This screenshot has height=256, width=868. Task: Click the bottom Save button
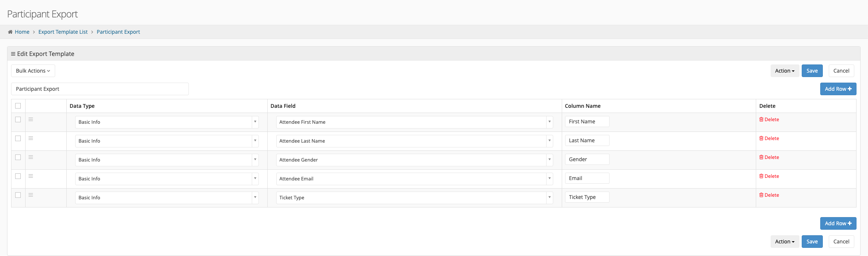812,242
